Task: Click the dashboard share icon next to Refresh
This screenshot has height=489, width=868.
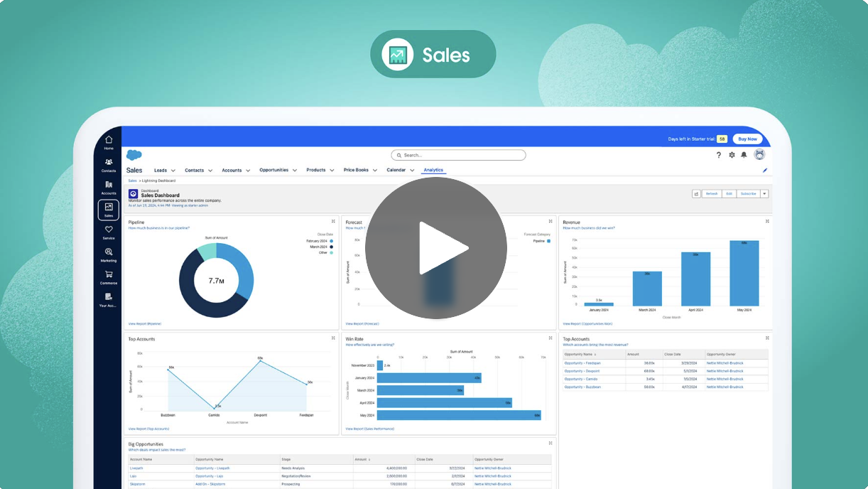Action: pos(697,193)
